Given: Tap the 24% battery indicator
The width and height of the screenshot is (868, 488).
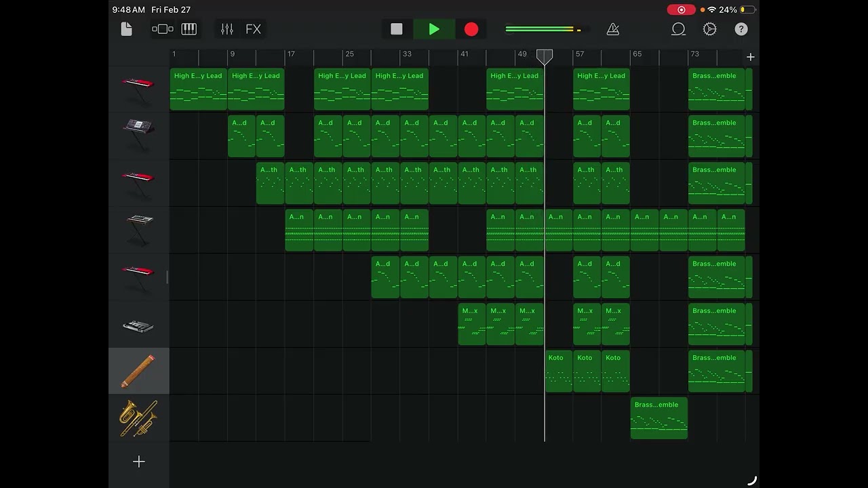Looking at the screenshot, I should coord(737,9).
